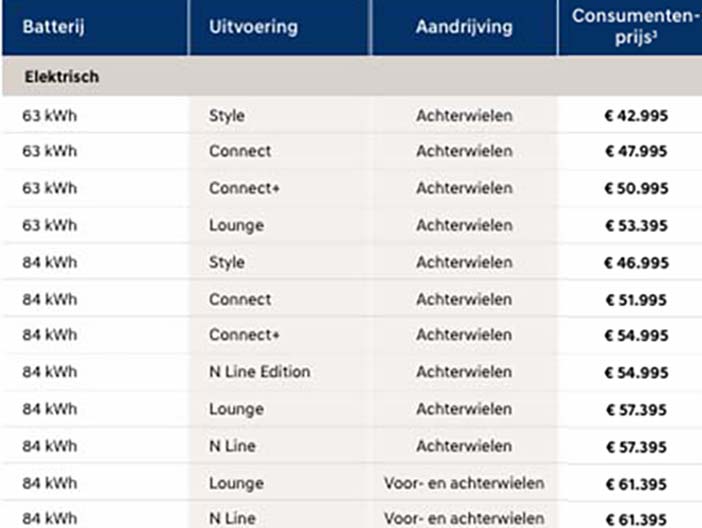This screenshot has height=528, width=702.
Task: Select the N Line Edition trim
Action: [x=259, y=372]
